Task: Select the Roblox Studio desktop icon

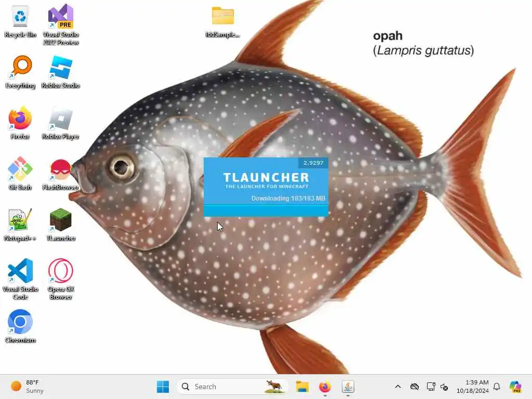Action: (x=61, y=72)
